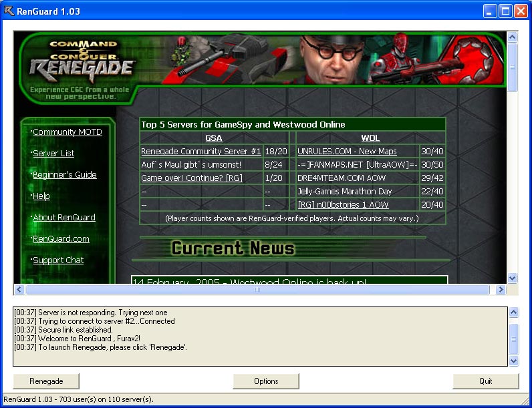Click the status bar user count text
The width and height of the screenshot is (532, 408).
78,399
